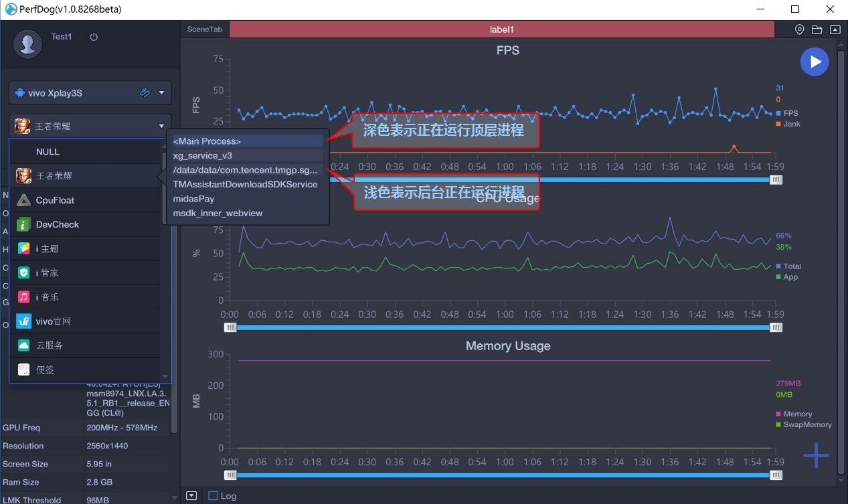Screen dimensions: 848x504
Task: Click the power icon next to Test1
Action: pyautogui.click(x=93, y=37)
